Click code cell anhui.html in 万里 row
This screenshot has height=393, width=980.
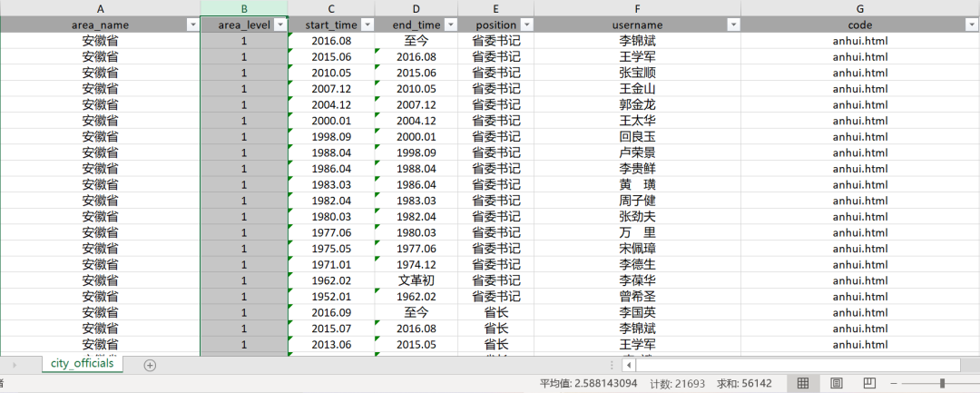(x=860, y=232)
